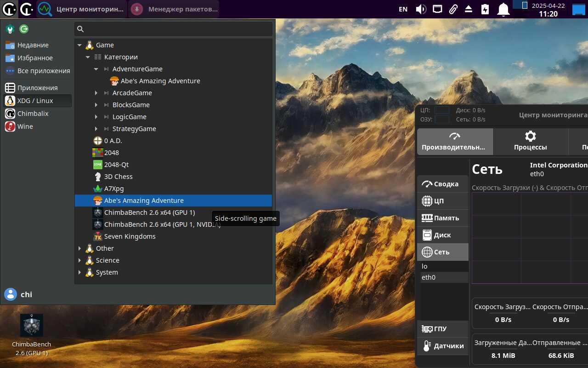
Task: Expand the System category
Action: click(79, 272)
